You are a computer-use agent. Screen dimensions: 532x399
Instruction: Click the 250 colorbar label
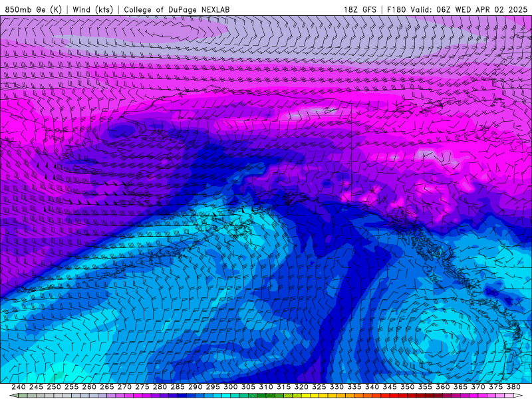click(54, 387)
